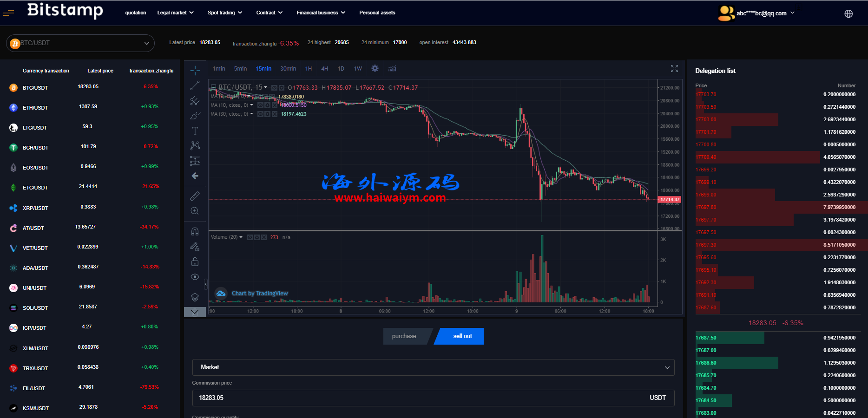Viewport: 868px width, 418px height.
Task: Enter fullscreen chart mode
Action: [x=674, y=69]
